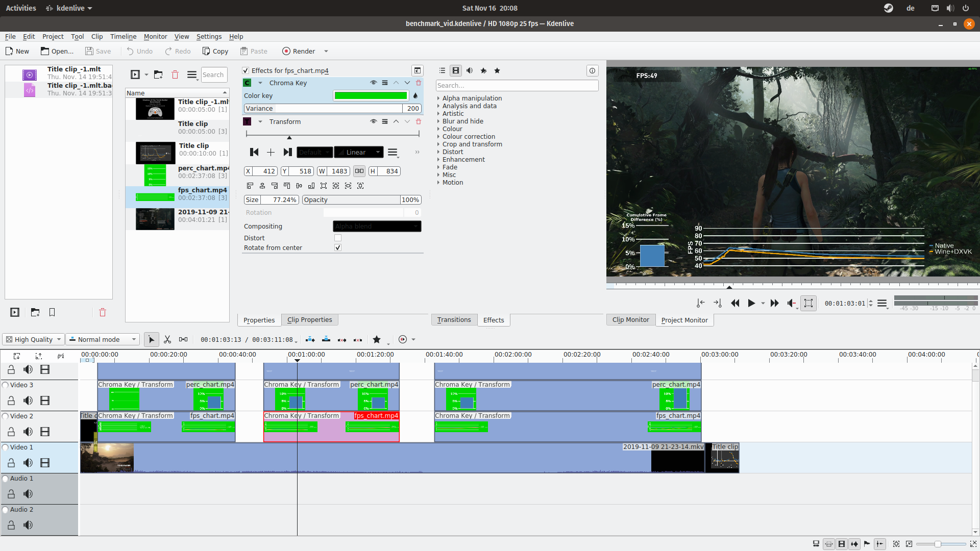980x551 pixels.
Task: Click the effects Search field
Action: pyautogui.click(x=517, y=85)
